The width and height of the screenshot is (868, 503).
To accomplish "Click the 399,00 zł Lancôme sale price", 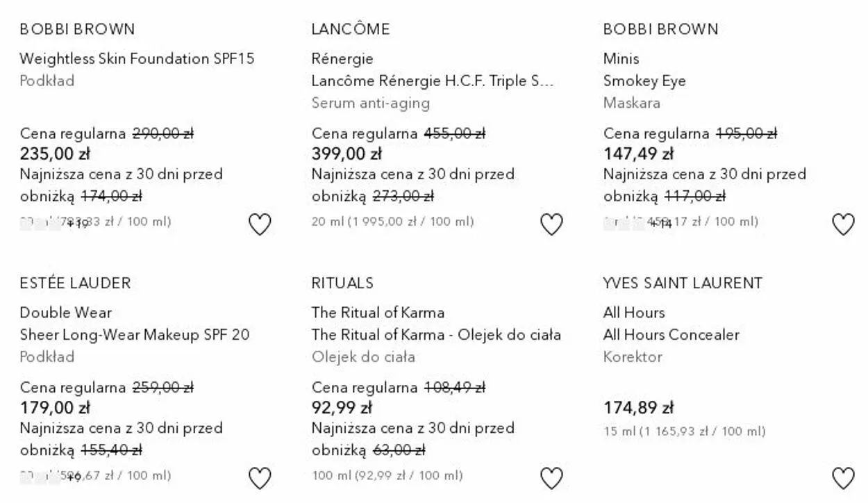I will point(347,153).
